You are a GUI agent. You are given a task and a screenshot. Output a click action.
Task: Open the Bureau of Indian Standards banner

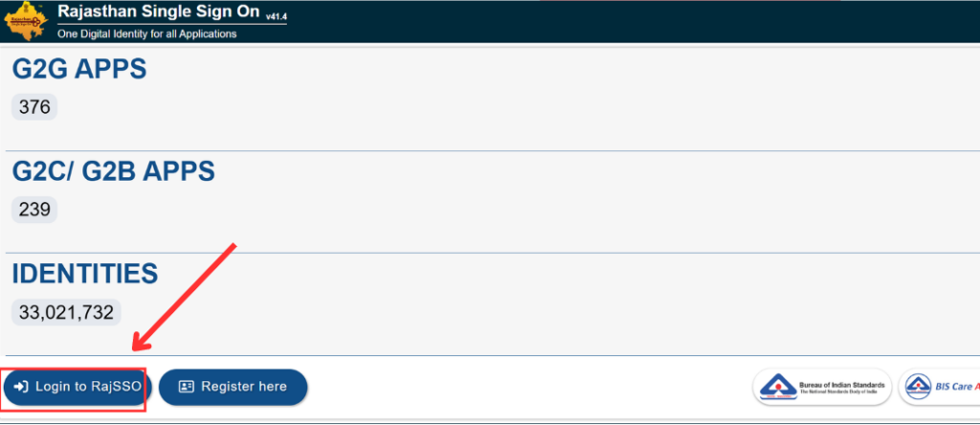tap(822, 388)
